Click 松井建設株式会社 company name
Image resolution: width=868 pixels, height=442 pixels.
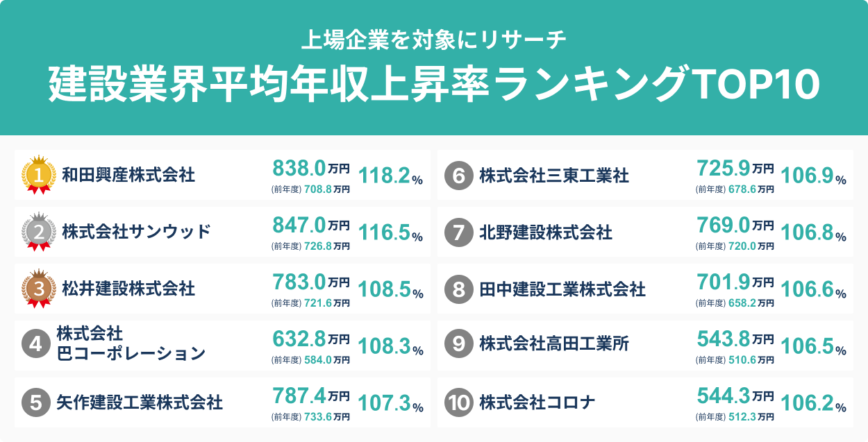[x=128, y=289]
